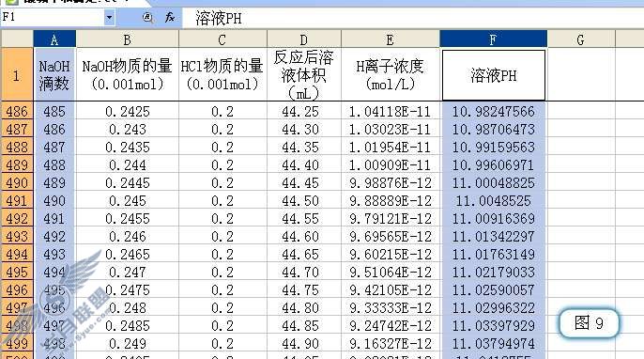Click cell with value 9.60215E-12
Viewport: 644px width, 359px height.
point(391,254)
